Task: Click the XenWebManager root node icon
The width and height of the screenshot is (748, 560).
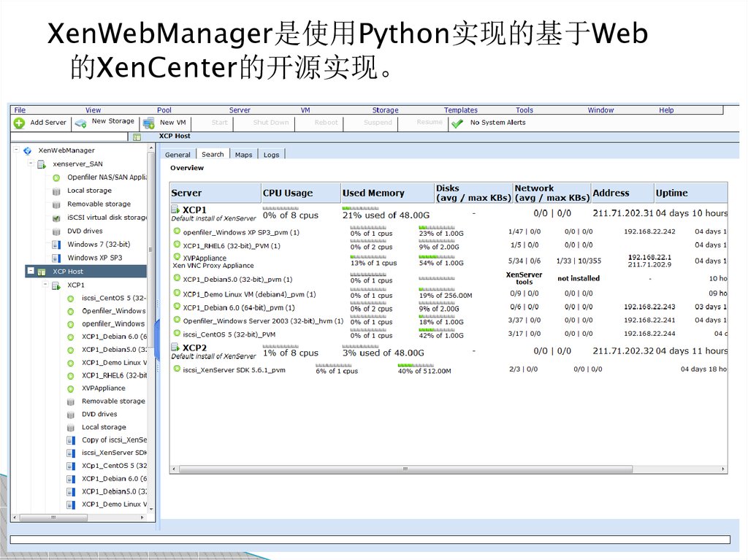Action: (x=28, y=151)
